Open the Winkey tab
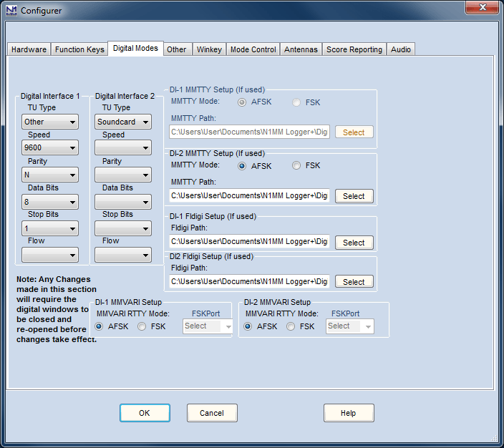Viewport: 504px width, 448px height. 209,49
